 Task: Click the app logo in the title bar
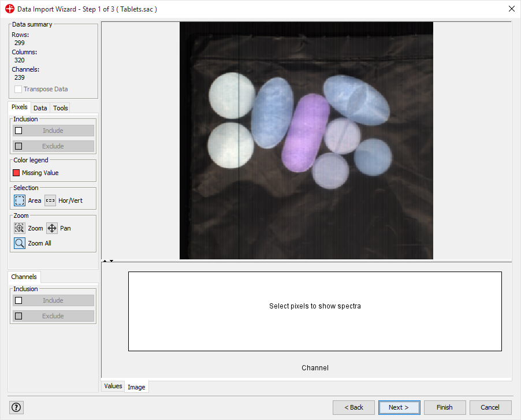click(9, 9)
